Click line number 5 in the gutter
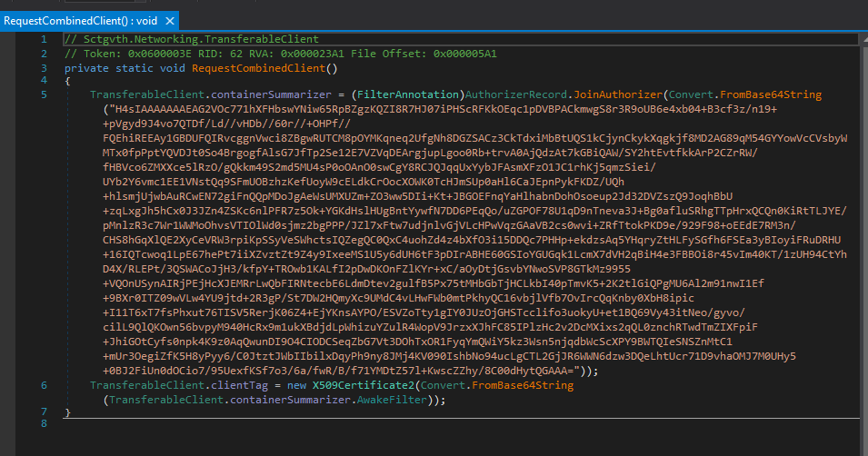 (x=44, y=94)
